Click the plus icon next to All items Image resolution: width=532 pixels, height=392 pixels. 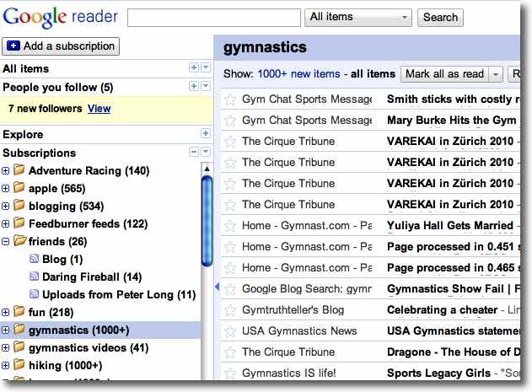194,68
